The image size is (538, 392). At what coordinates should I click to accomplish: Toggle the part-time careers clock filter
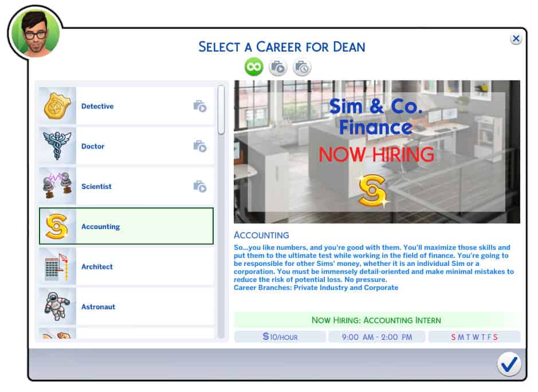pos(302,67)
